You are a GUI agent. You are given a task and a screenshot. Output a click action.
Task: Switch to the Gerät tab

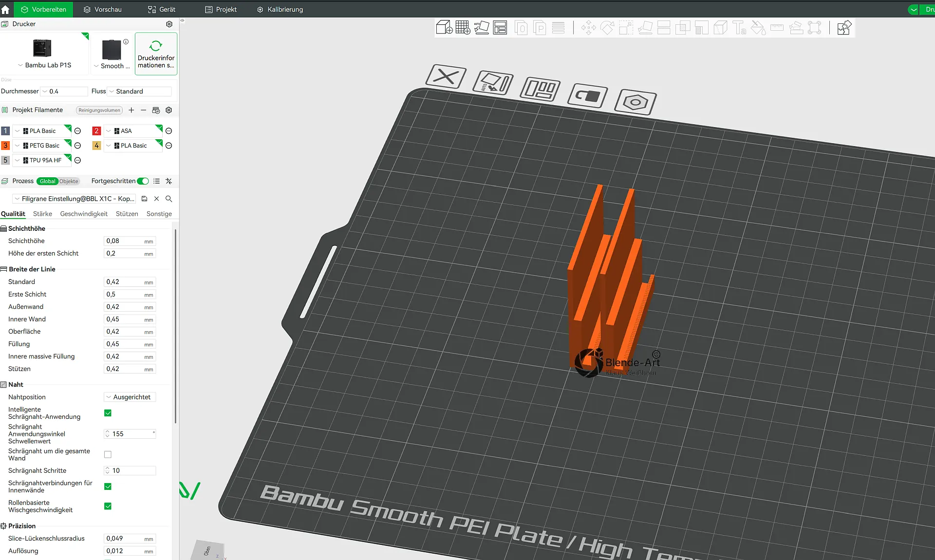[162, 9]
